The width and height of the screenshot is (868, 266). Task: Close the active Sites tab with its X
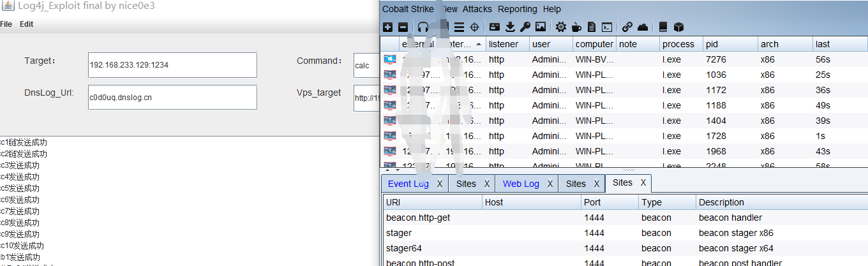tap(643, 182)
